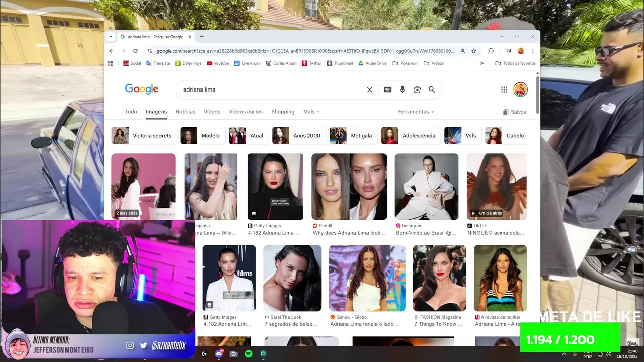
Task: Search by image with Google Lens
Action: pos(417,89)
